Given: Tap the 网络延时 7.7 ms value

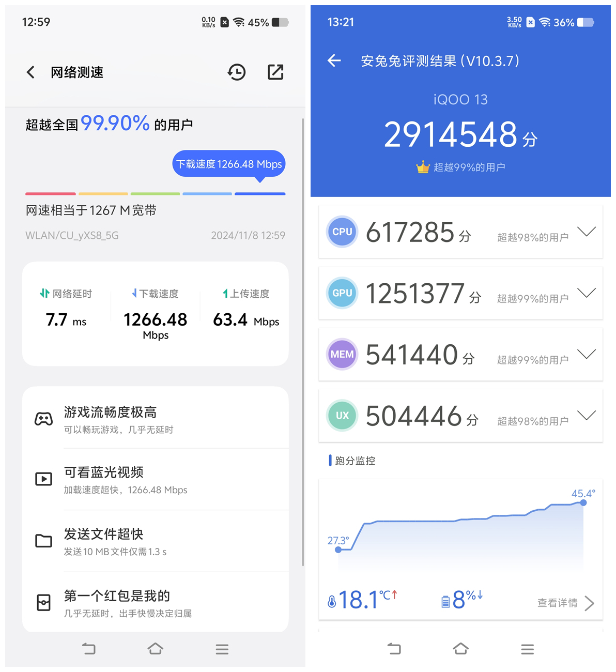Looking at the screenshot, I should click(66, 319).
